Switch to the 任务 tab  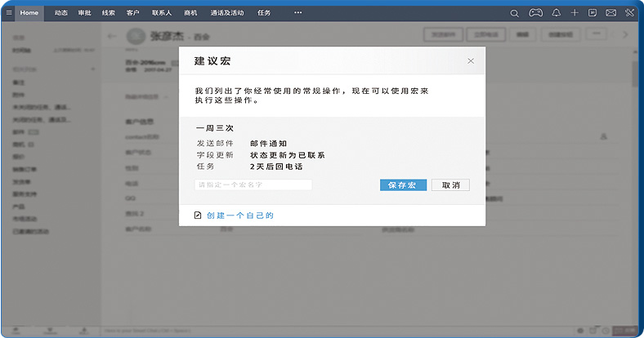(x=264, y=13)
